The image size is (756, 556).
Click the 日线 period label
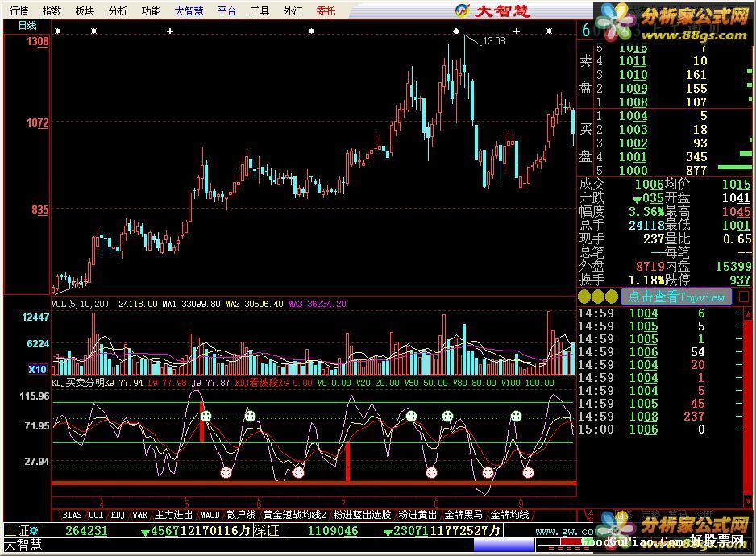(x=27, y=26)
